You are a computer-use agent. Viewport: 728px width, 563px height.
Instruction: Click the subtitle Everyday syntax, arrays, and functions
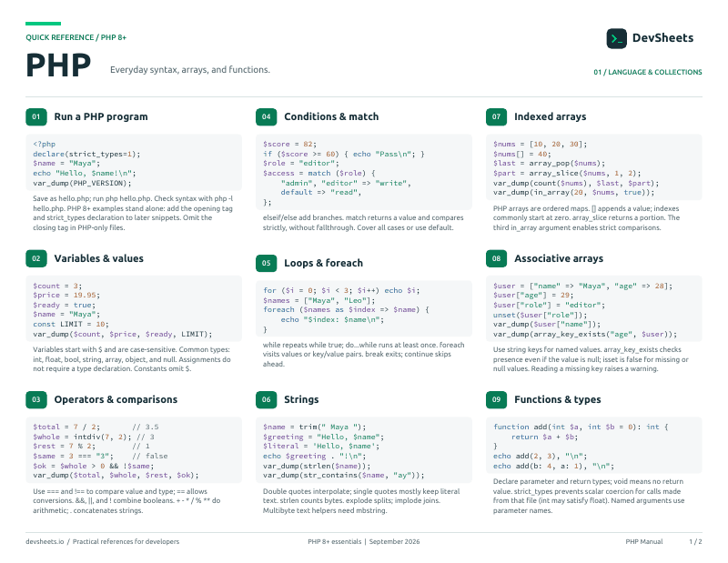pos(190,70)
